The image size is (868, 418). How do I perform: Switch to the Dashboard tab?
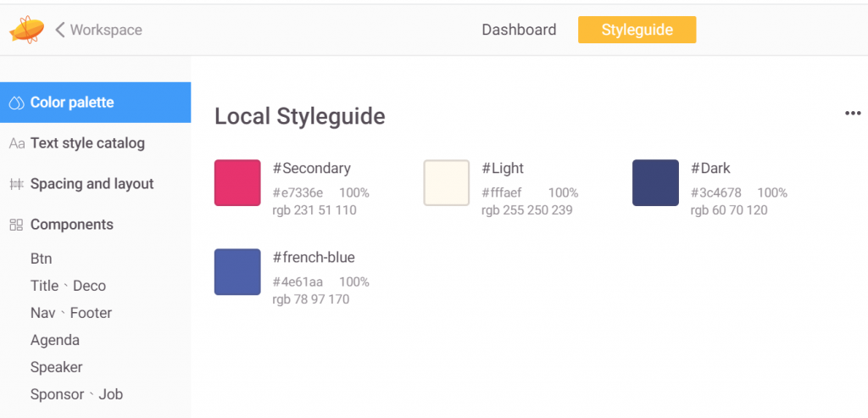[519, 30]
